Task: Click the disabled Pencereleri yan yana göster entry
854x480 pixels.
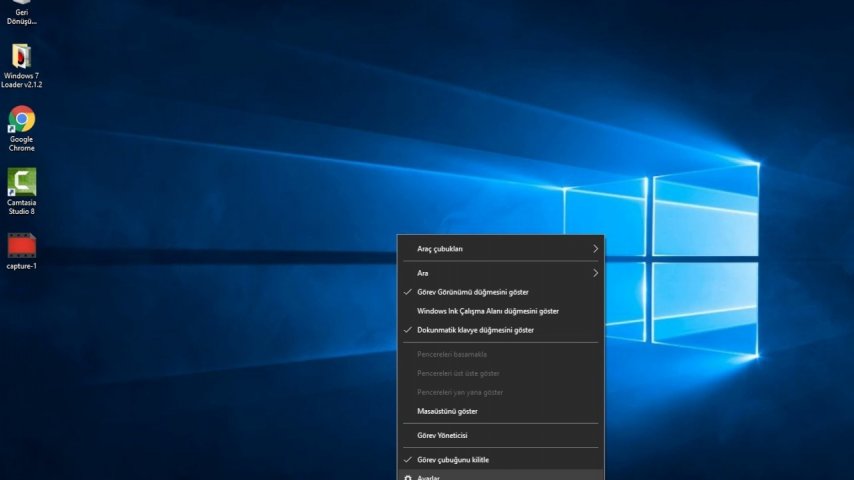Action: [x=501, y=392]
